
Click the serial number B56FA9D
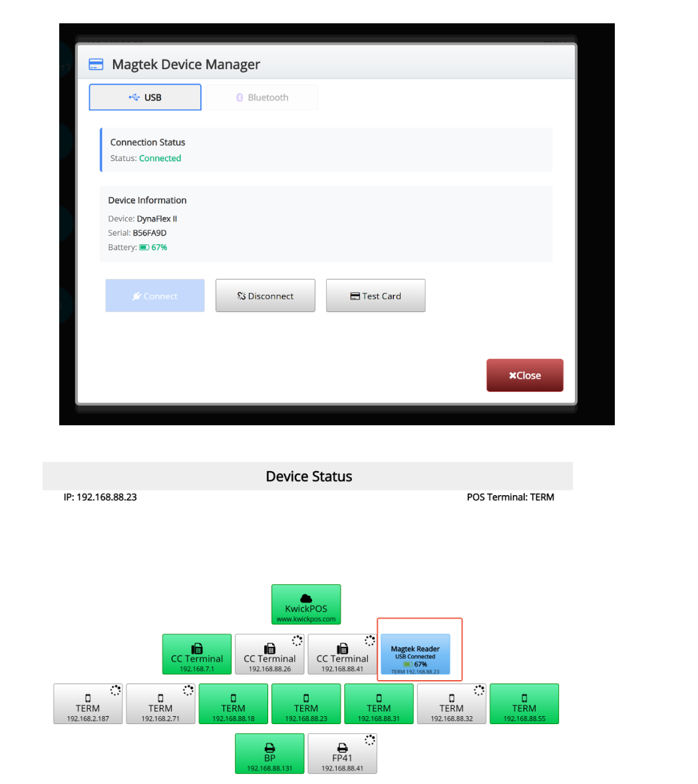[150, 233]
